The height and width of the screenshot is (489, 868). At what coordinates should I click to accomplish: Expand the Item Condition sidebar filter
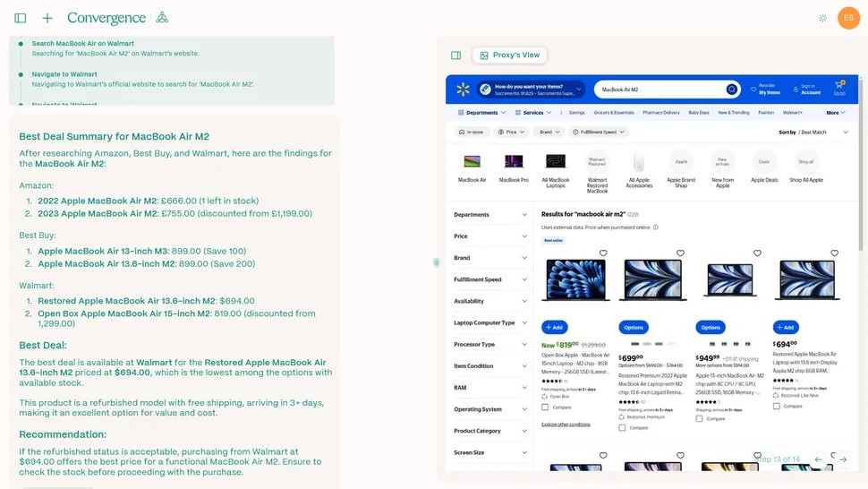[x=489, y=366]
